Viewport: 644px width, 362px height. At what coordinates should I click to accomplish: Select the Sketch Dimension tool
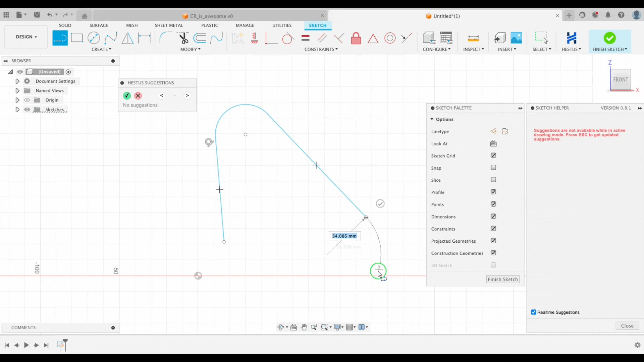click(145, 38)
